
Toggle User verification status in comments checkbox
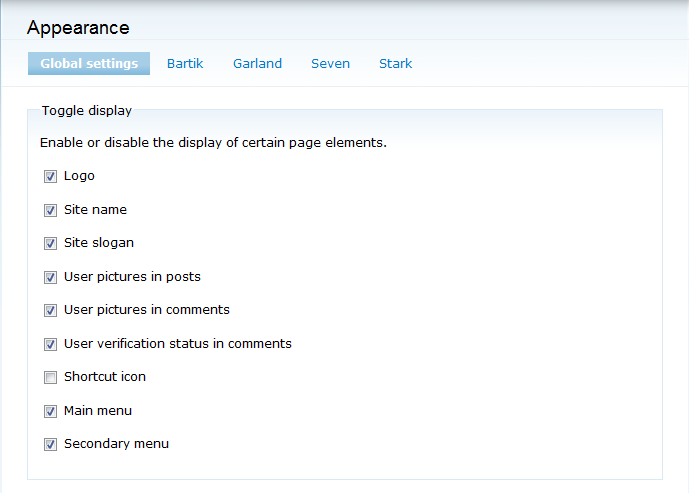(x=50, y=345)
